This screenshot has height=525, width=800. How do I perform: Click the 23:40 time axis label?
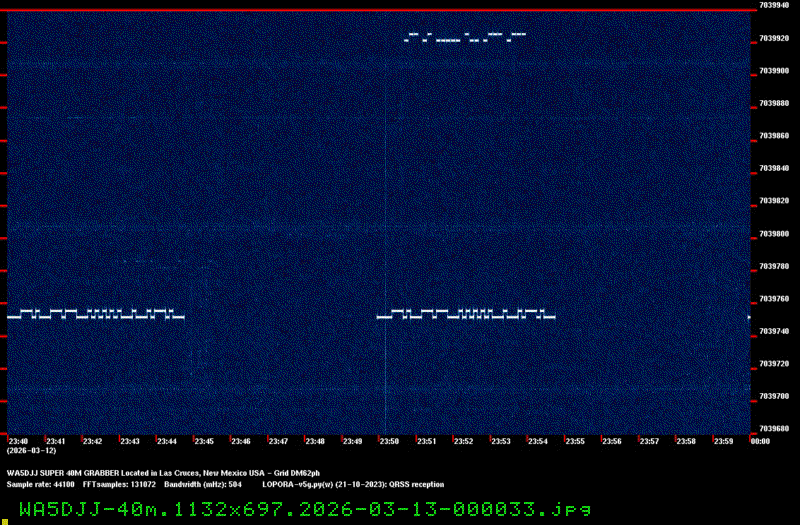18,441
